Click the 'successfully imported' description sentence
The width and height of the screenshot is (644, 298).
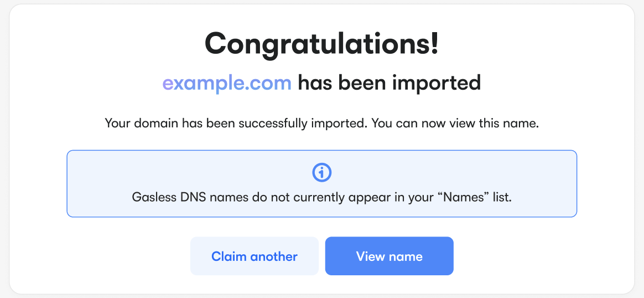321,123
